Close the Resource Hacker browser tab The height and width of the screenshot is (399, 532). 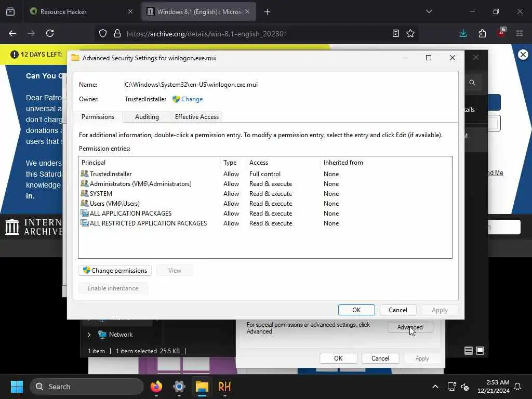tap(130, 11)
